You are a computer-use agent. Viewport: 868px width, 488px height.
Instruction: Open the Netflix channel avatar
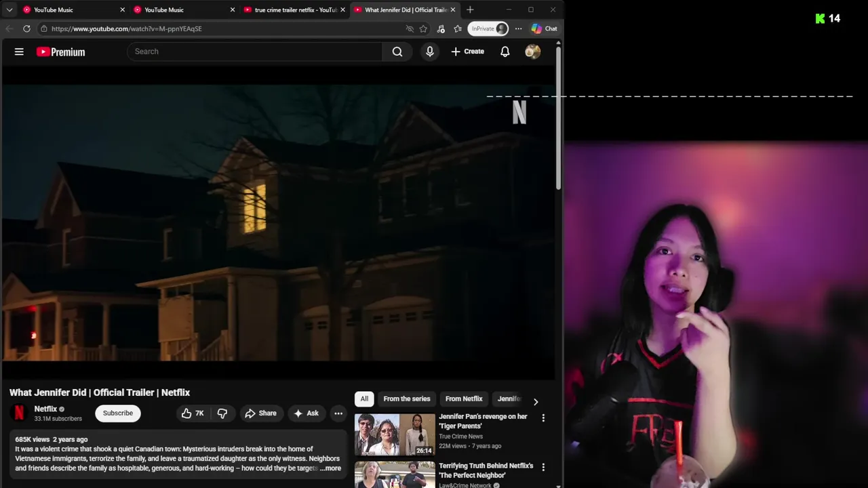[x=19, y=413]
